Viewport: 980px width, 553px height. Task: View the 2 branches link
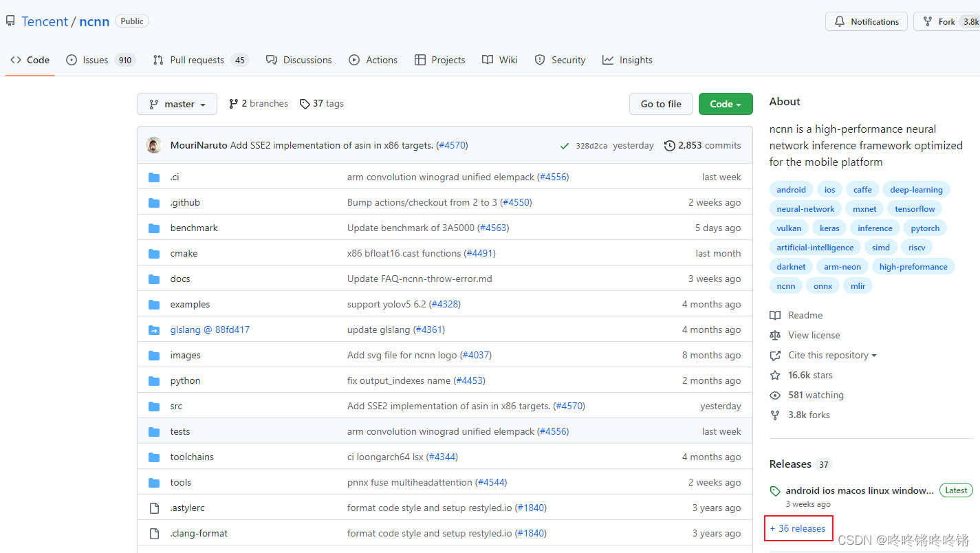[x=258, y=103]
